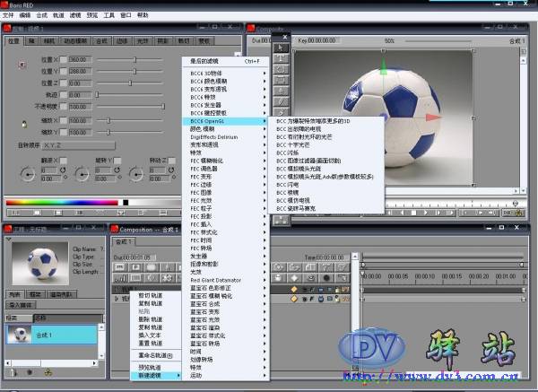Viewport: 538px width, 392px height.
Task: Click 重命名轨道 in context menu
Action: point(156,355)
